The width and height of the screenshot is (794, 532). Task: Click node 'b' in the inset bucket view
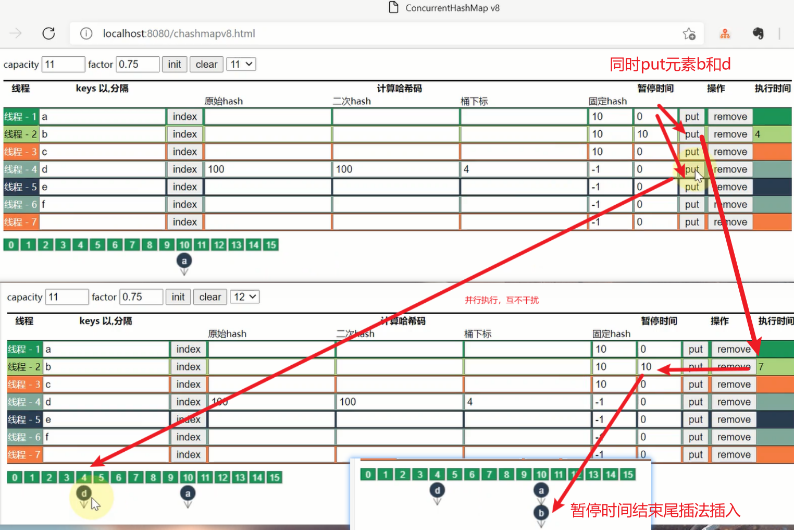tap(541, 513)
